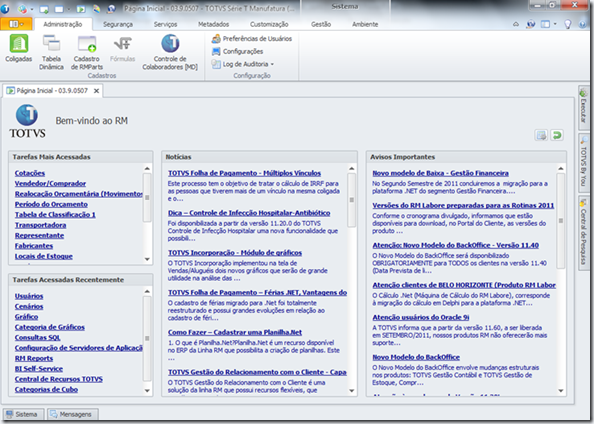Open the BI Self-Service link
Screen dimensions: 594x424
coord(39,368)
